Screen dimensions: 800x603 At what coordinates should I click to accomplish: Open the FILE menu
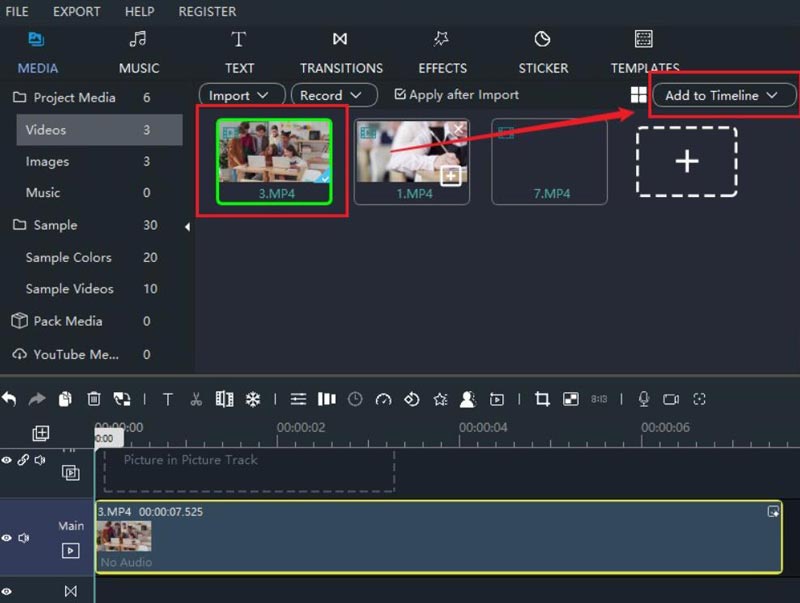coord(17,11)
